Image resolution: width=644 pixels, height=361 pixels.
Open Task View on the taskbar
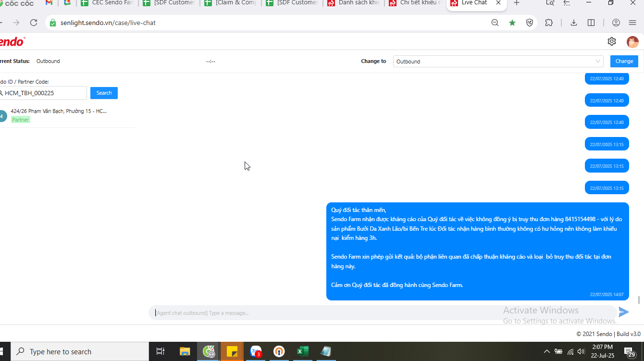[161, 351]
